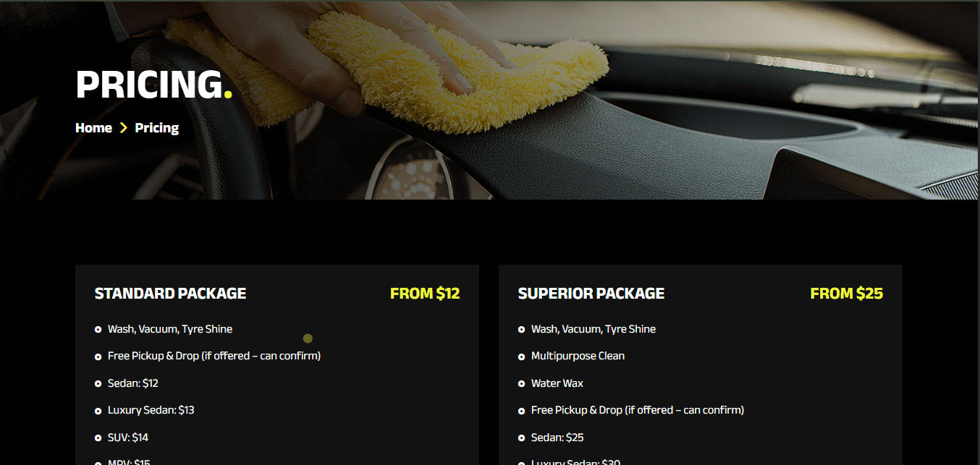Image resolution: width=980 pixels, height=465 pixels.
Task: Click bullet icon beside Sedan: $25
Action: [521, 438]
